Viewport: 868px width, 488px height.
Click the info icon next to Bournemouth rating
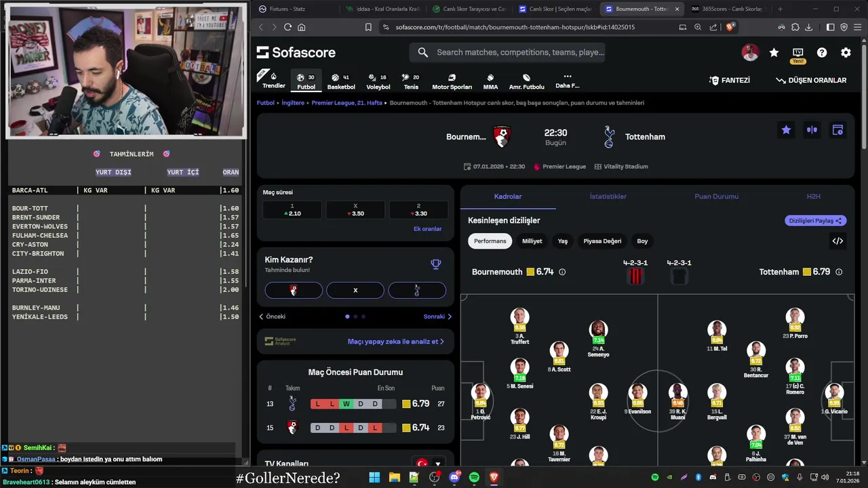coord(562,272)
